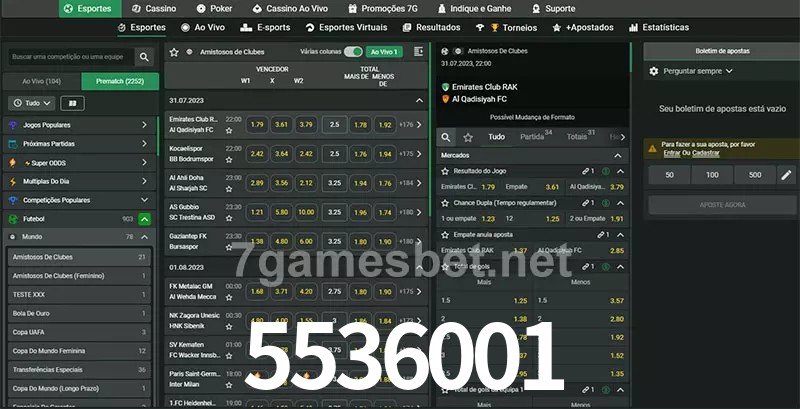Click the layout view icon next to Tudo
The width and height of the screenshot is (800, 409).
[72, 103]
